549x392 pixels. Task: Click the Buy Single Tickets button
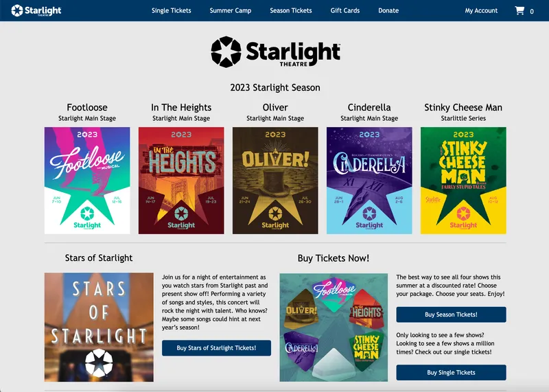pyautogui.click(x=451, y=372)
